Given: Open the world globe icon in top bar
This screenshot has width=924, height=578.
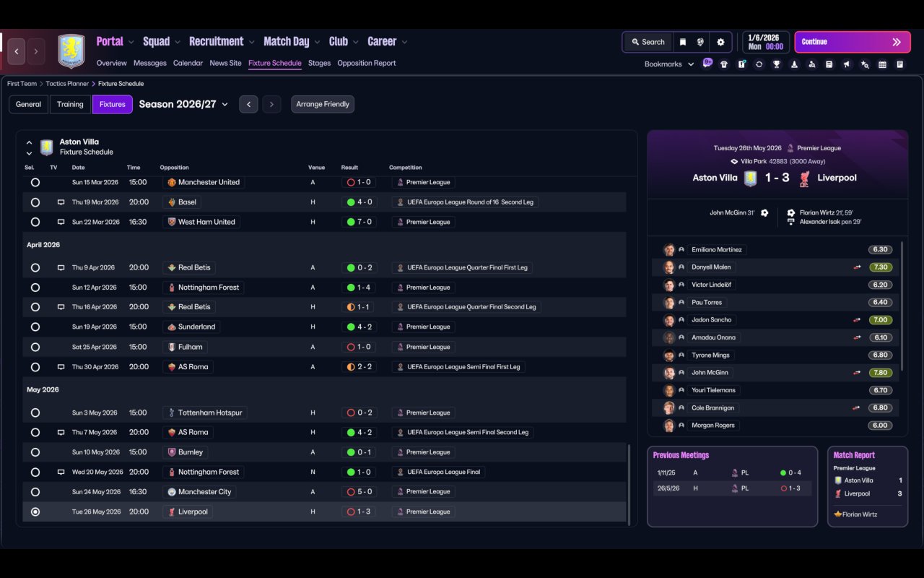Looking at the screenshot, I should click(x=700, y=42).
